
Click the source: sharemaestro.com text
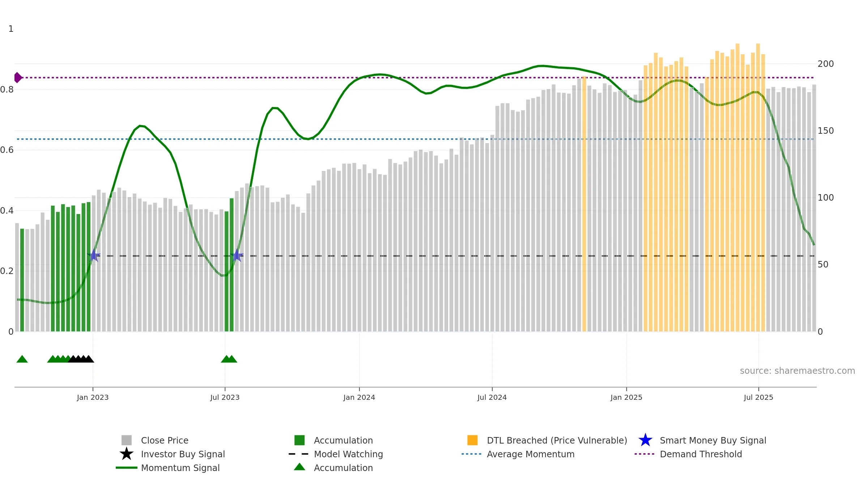coord(797,371)
